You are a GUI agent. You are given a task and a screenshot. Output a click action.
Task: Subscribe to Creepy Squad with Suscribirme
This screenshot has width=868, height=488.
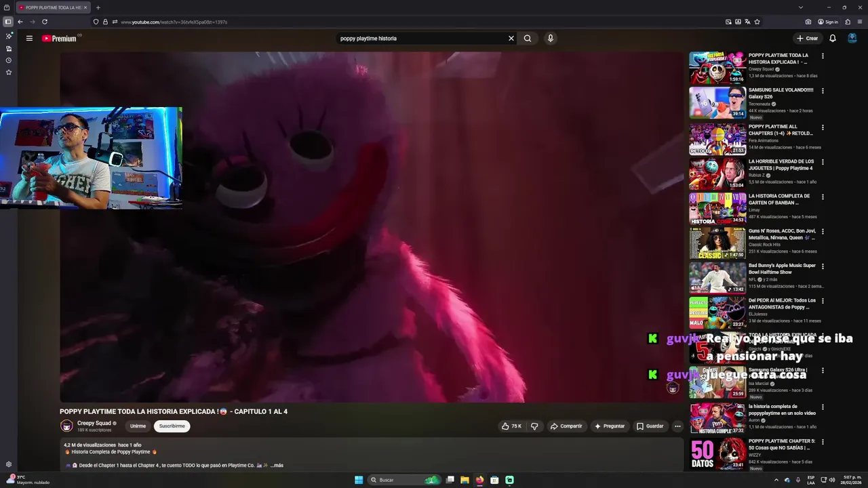coord(172,426)
